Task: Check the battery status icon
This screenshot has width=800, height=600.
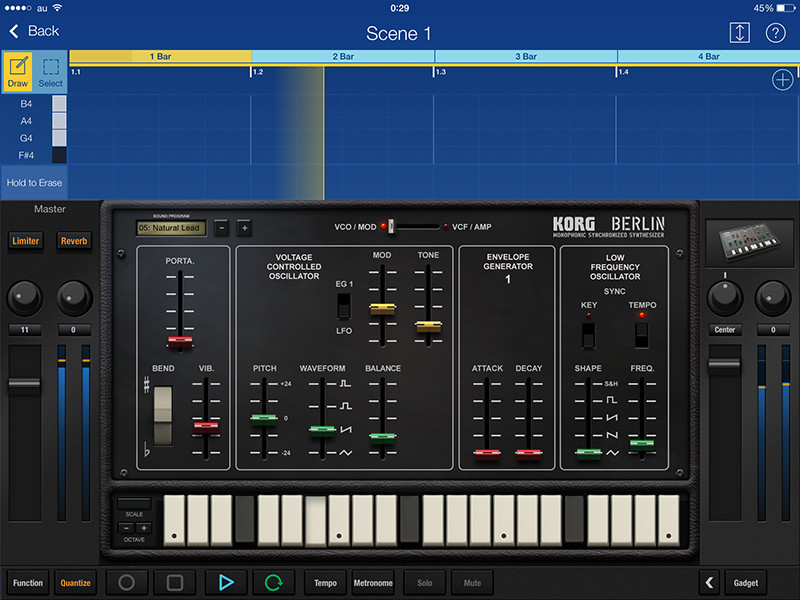Action: click(785, 8)
